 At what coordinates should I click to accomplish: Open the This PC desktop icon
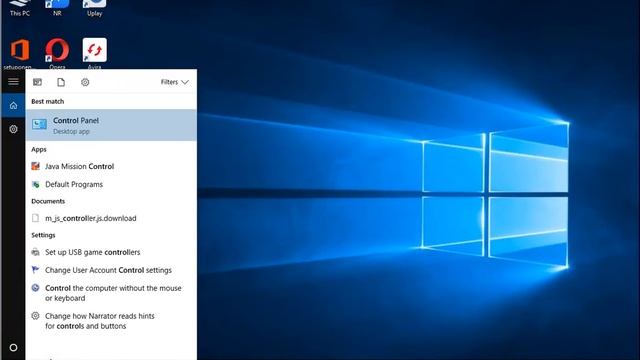tap(20, 8)
